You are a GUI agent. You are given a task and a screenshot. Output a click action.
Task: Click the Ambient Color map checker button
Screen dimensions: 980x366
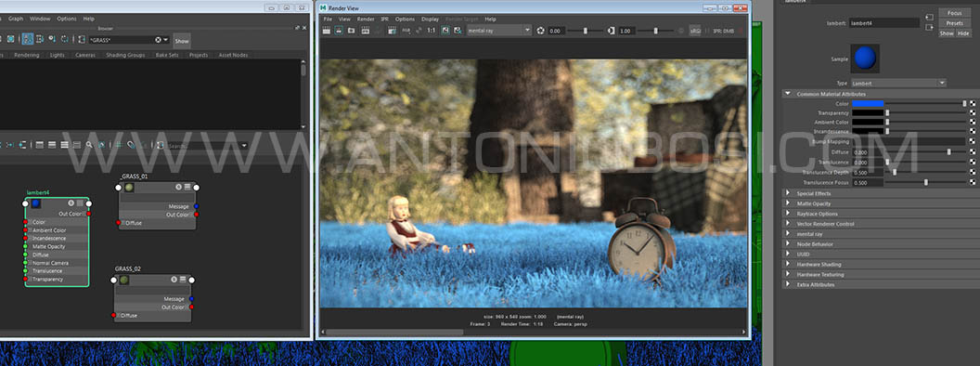(x=973, y=123)
